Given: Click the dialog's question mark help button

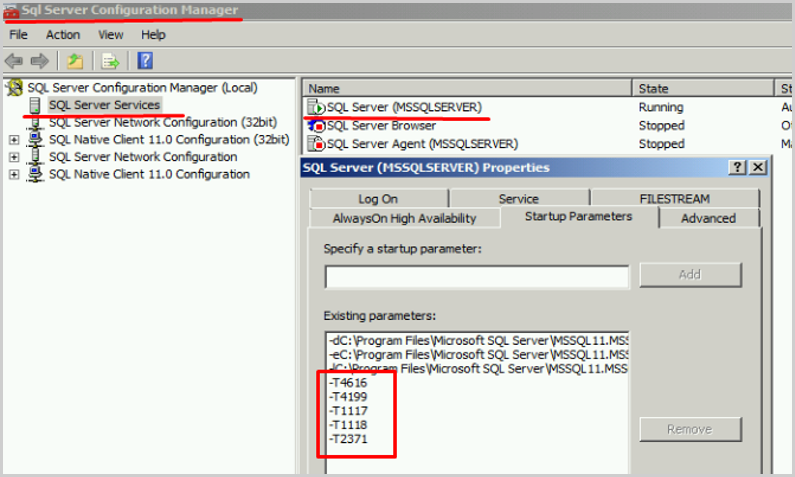Looking at the screenshot, I should [737, 167].
